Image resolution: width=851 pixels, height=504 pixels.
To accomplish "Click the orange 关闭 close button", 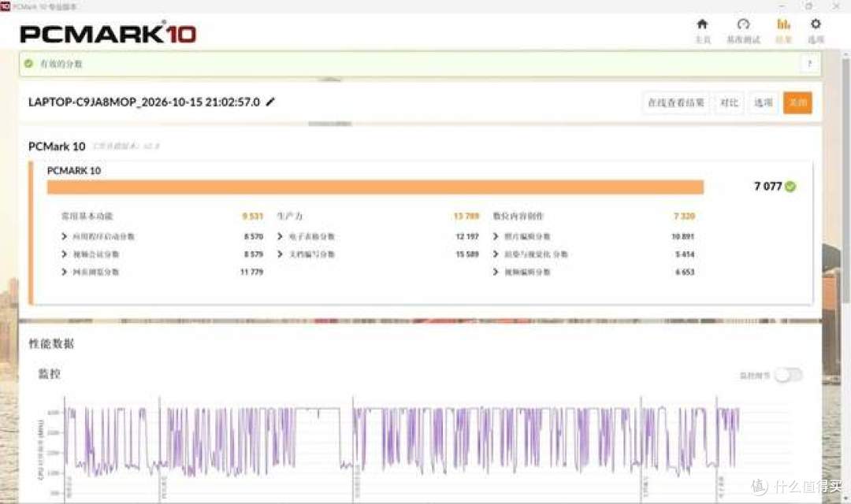I will pyautogui.click(x=797, y=102).
